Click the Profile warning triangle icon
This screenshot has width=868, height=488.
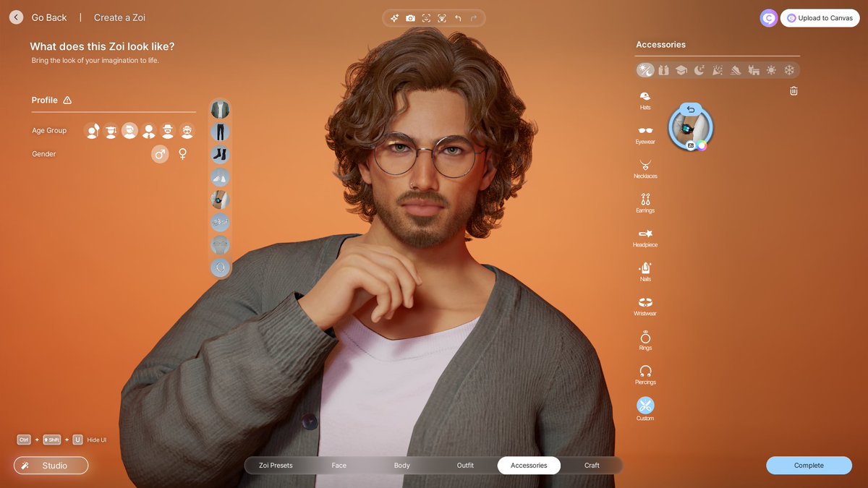click(67, 100)
